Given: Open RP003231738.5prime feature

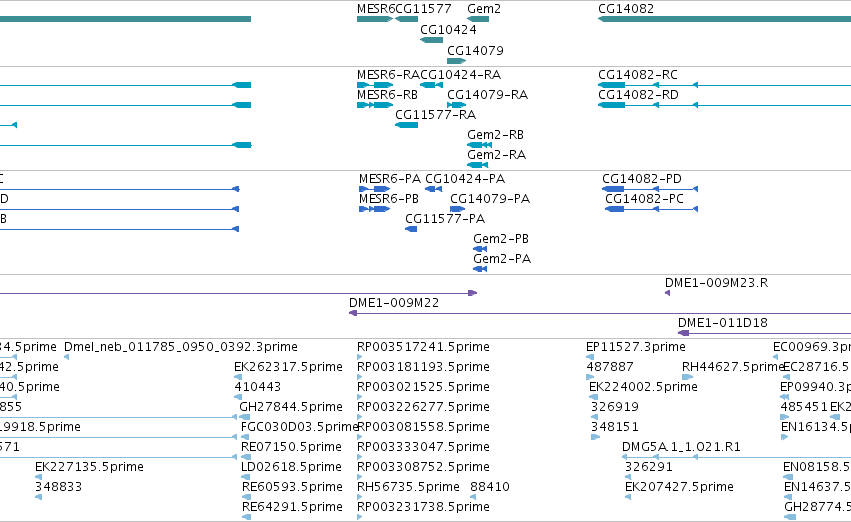Looking at the screenshot, I should 423,507.
